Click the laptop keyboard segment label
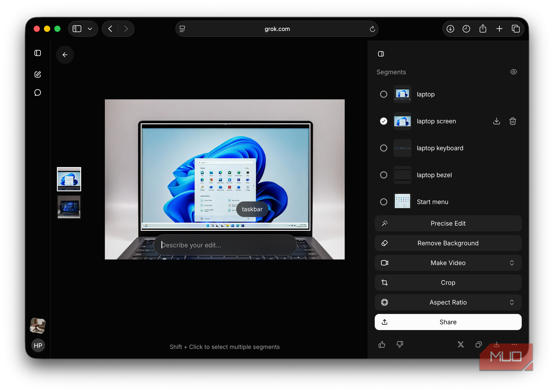Screen dimensions: 554x392 click(440, 148)
